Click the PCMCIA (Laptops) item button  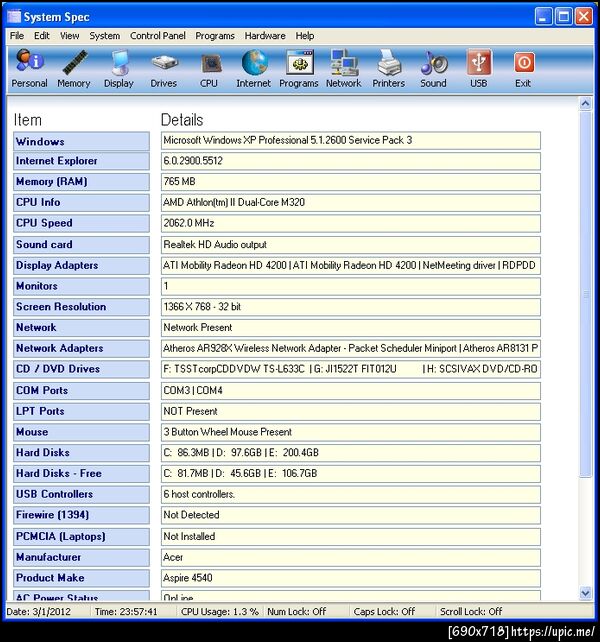81,537
